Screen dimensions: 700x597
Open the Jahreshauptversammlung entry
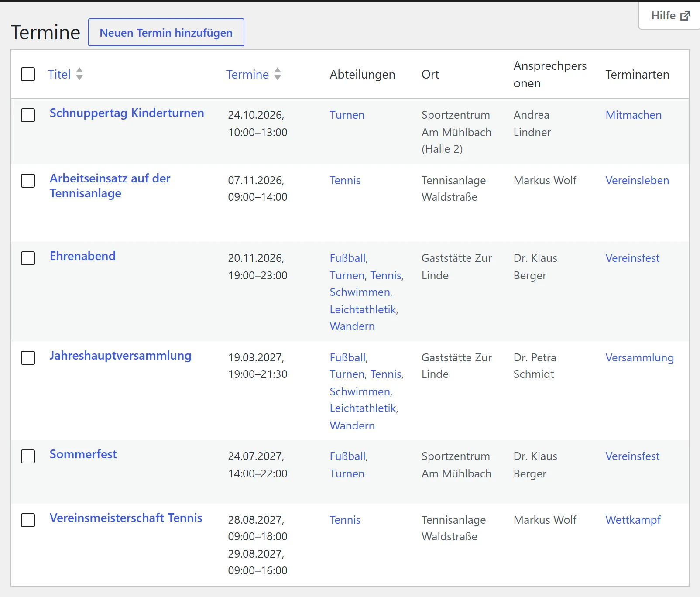[120, 356]
